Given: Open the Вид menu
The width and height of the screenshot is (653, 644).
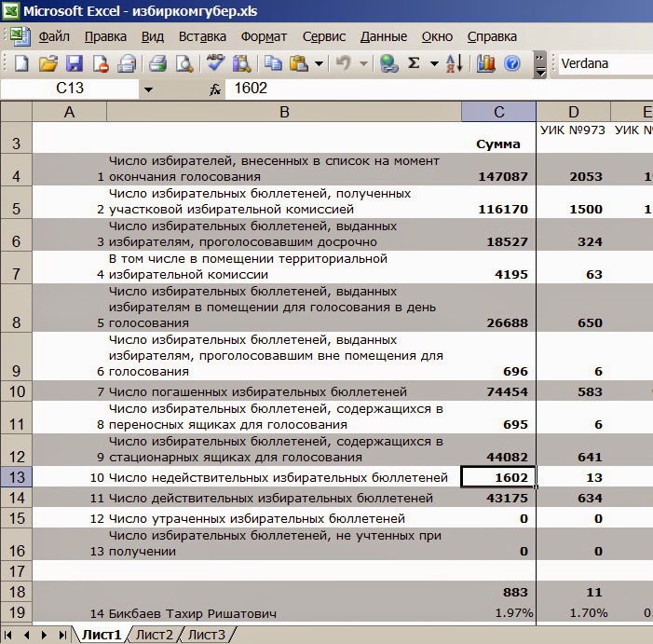Looking at the screenshot, I should click(153, 36).
